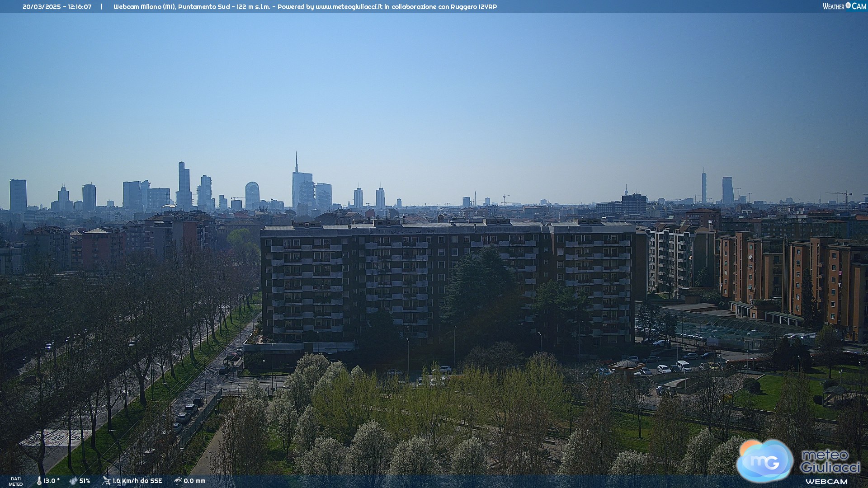The width and height of the screenshot is (868, 488).
Task: Click the wind icon beside 1.6 Km/h
Action: click(x=106, y=481)
